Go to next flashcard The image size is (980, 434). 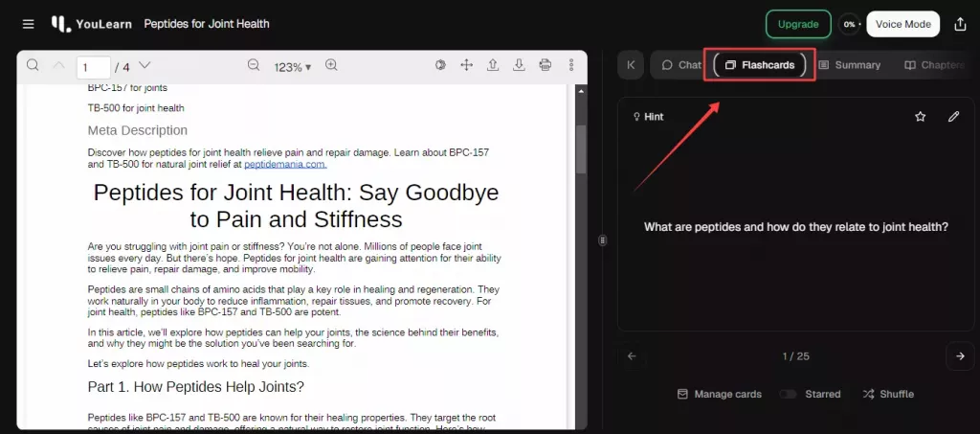tap(960, 355)
